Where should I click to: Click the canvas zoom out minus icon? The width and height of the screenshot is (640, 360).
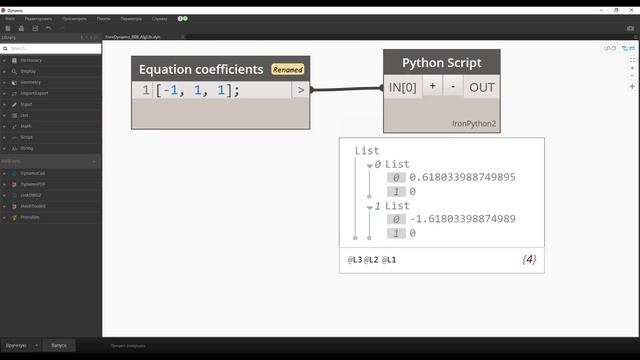(632, 76)
